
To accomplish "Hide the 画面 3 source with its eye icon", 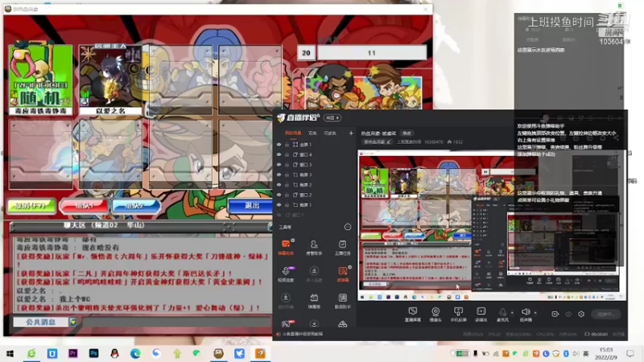I will [279, 175].
